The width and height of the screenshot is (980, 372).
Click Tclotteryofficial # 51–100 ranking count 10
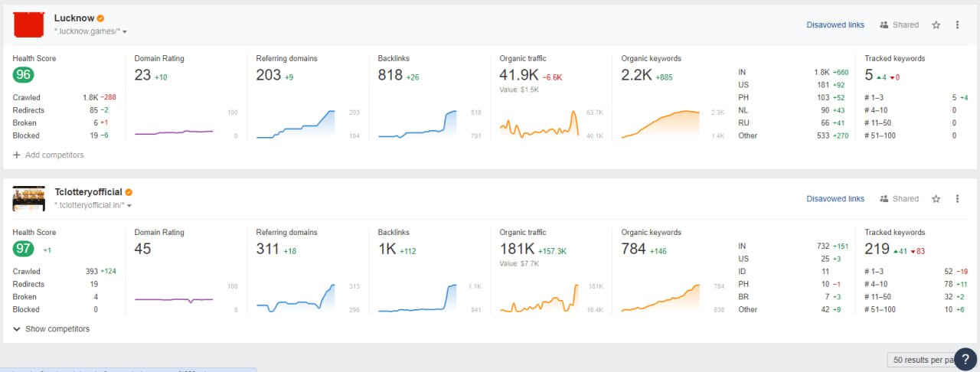click(x=949, y=309)
